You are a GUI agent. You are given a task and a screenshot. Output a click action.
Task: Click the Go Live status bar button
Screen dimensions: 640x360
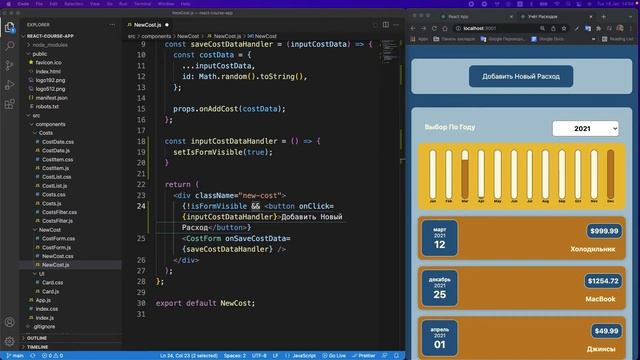tap(334, 356)
